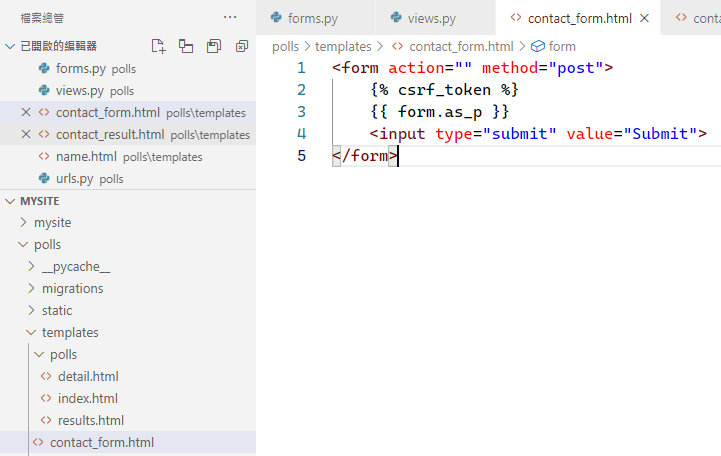Close contact_result.html in open editors list

pos(26,134)
